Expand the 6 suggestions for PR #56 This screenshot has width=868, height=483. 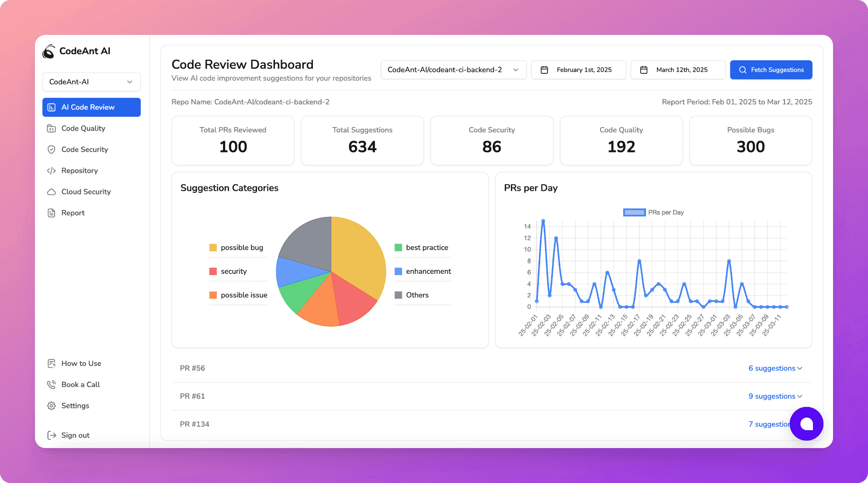(775, 368)
